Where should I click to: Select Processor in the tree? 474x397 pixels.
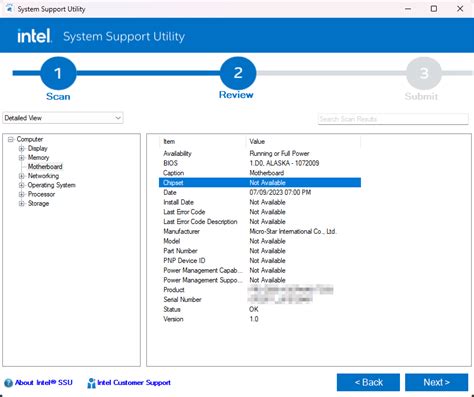[x=41, y=194]
